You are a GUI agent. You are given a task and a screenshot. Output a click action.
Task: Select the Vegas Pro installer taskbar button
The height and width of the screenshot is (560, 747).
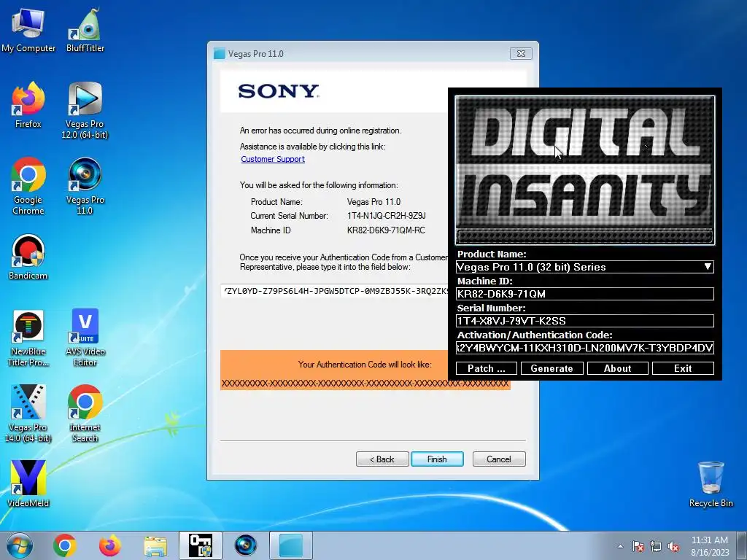[291, 545]
